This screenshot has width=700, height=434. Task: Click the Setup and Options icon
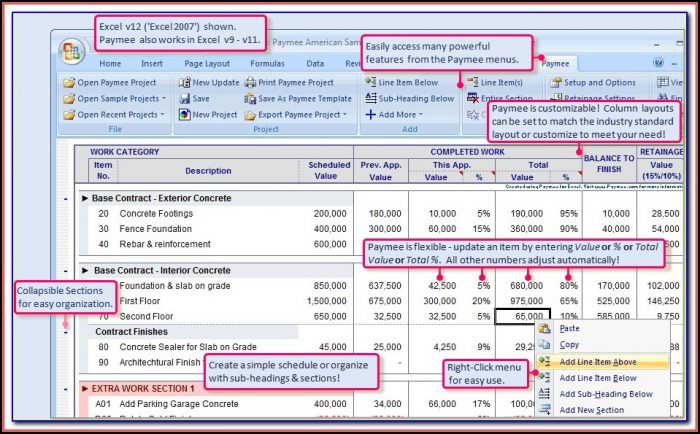coord(556,83)
